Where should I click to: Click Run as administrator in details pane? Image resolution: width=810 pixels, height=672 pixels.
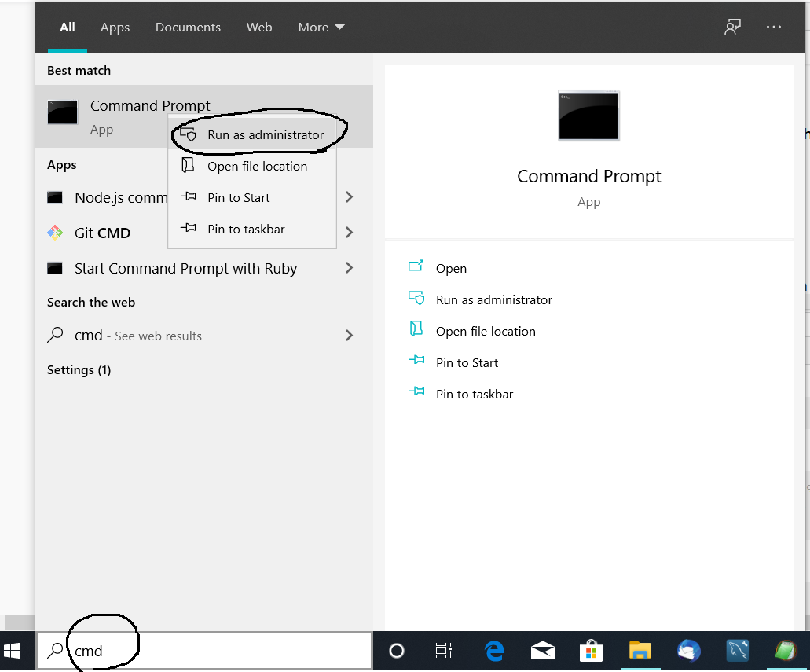click(x=494, y=299)
